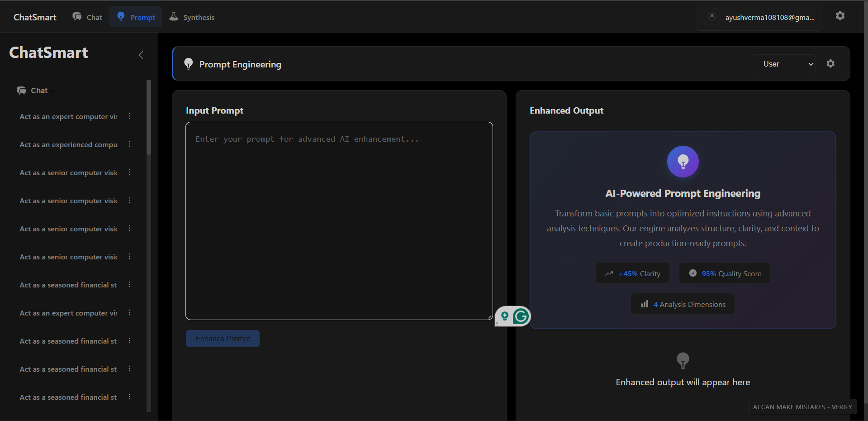Click the Grammarly assistant icon
The width and height of the screenshot is (868, 421).
tap(521, 316)
